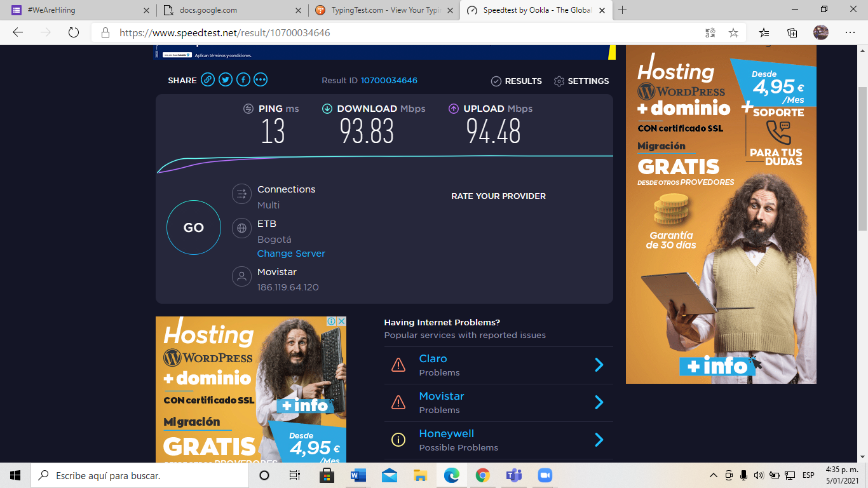Open the Results page
The height and width of the screenshot is (488, 868).
click(517, 81)
